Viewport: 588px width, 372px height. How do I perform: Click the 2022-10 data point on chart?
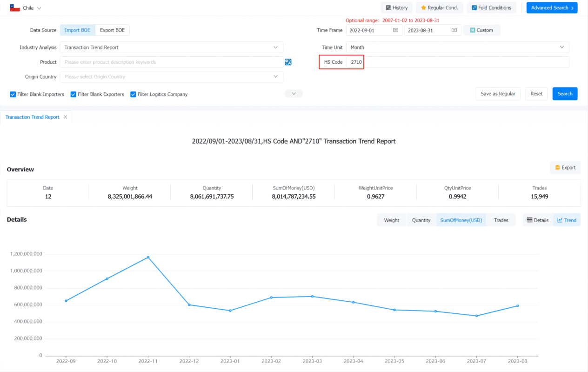[107, 278]
